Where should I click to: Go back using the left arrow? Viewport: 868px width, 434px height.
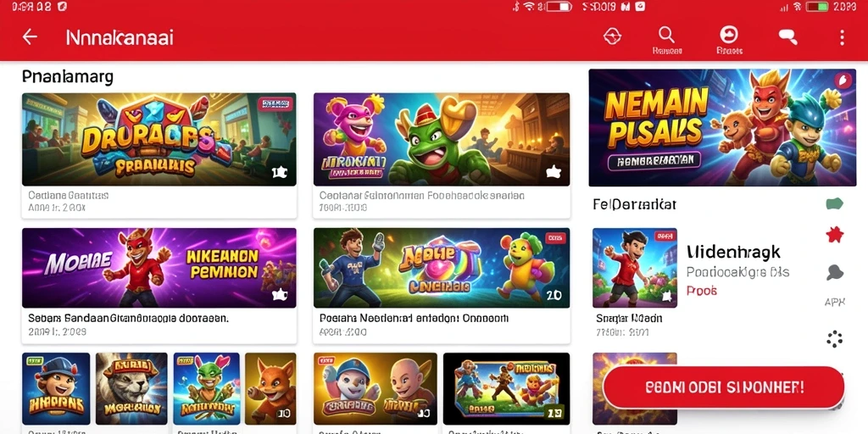click(x=30, y=37)
